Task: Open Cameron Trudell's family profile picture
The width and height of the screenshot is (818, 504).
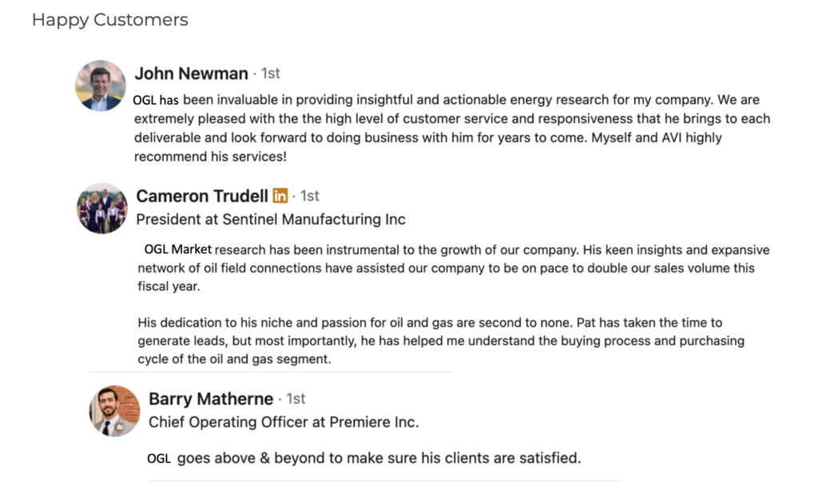Action: tap(102, 208)
